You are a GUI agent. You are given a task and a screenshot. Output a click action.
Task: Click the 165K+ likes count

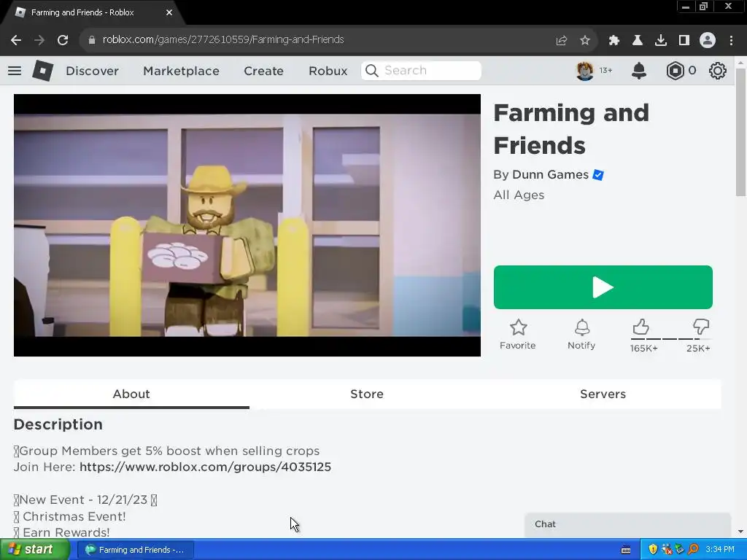(x=644, y=348)
